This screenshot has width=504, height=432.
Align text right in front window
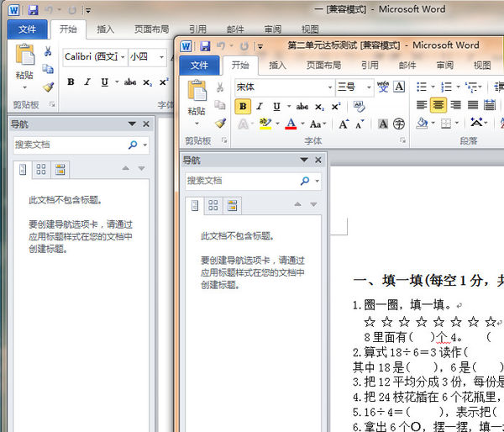click(455, 105)
